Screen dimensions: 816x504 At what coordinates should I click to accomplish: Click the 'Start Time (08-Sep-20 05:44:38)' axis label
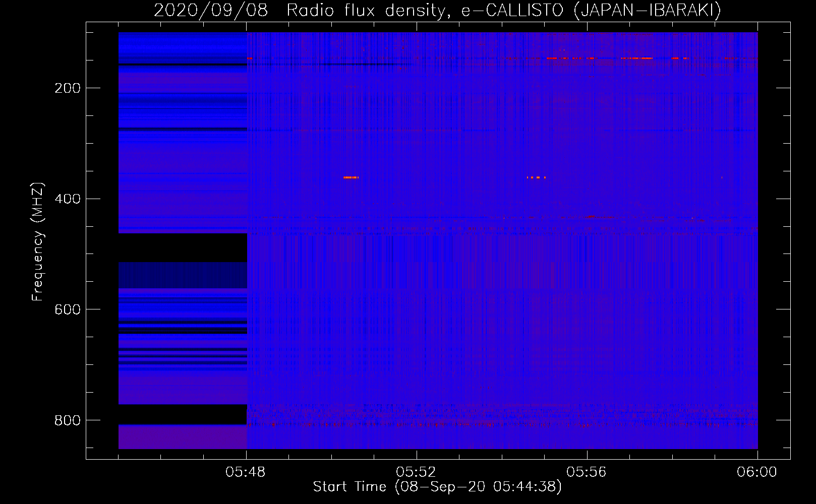[x=437, y=487]
